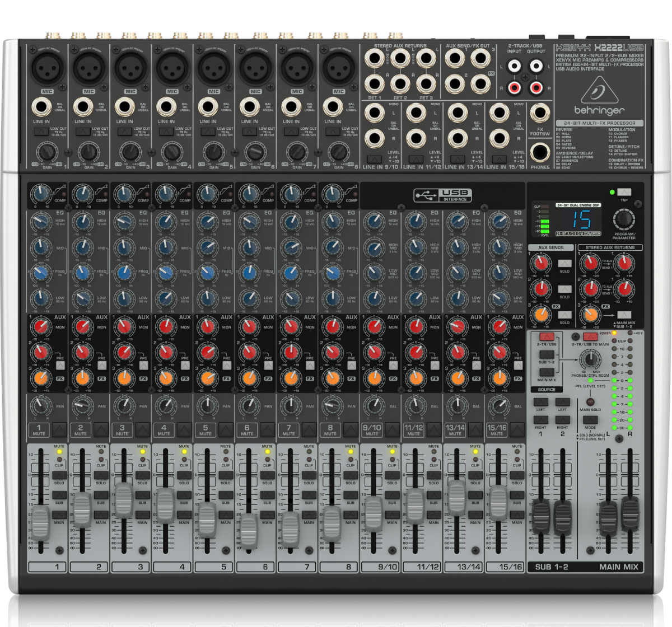Click the channel 1 MIC XLR input
Screen dimensions: 672x627
[x=47, y=68]
